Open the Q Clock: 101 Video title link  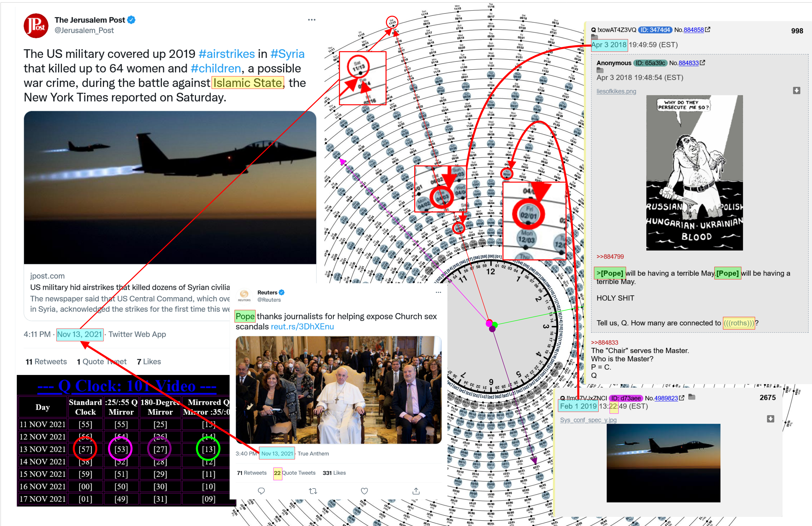(127, 386)
